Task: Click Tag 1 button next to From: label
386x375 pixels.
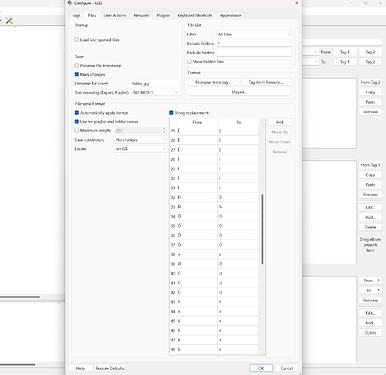Action: tap(345, 52)
